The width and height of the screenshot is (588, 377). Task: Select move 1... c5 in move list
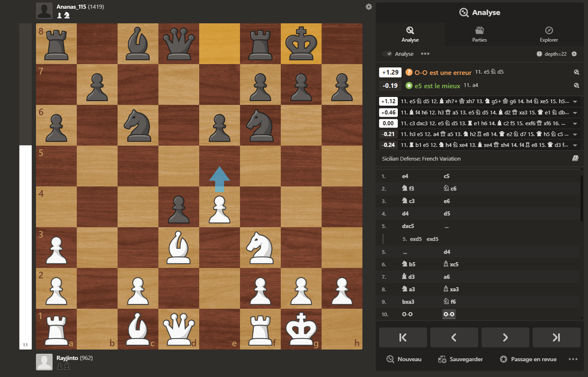click(446, 176)
